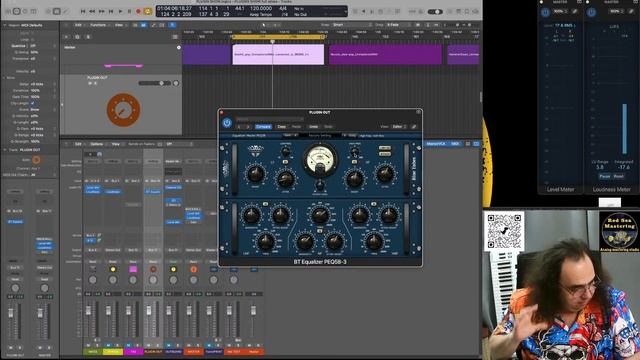
Task: Click Compare in the plugin header
Action: [x=263, y=127]
